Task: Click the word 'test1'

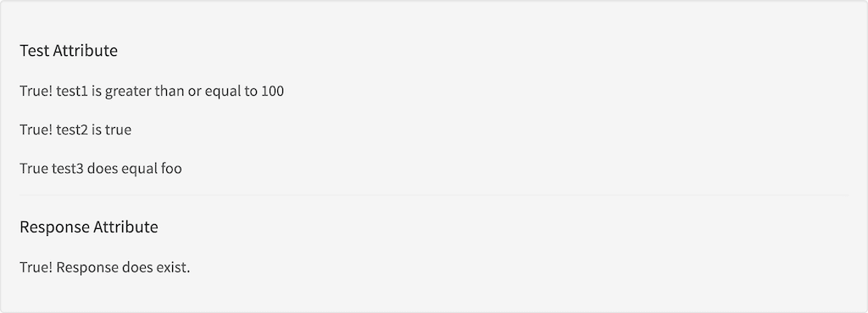Action: (72, 91)
